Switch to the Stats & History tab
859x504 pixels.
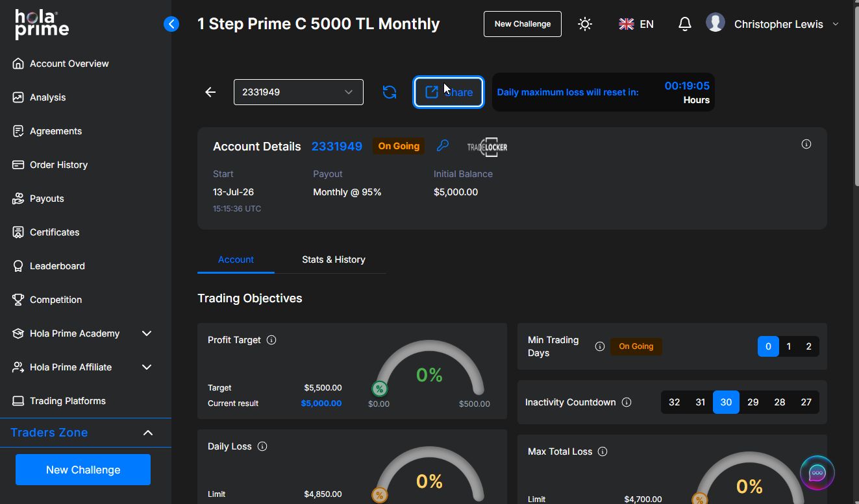334,259
